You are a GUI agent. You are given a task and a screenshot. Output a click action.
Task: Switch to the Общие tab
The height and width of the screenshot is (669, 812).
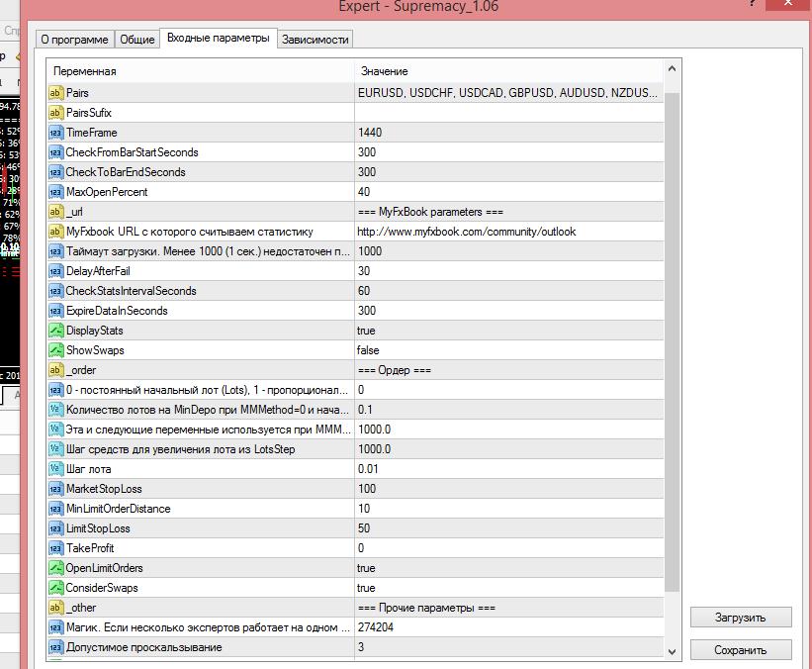pos(137,40)
